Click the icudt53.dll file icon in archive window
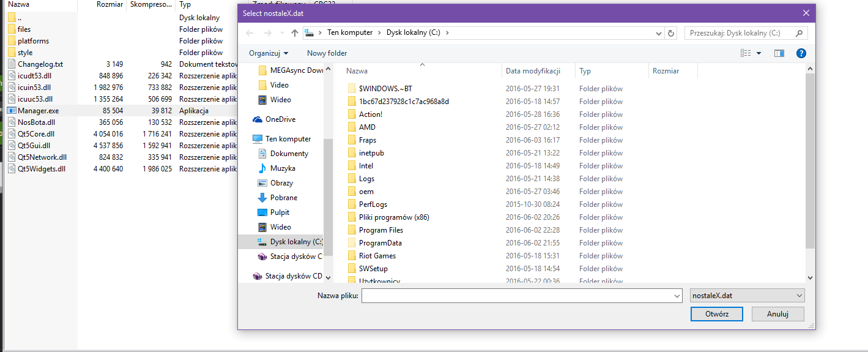Image resolution: width=868 pixels, height=352 pixels. click(x=12, y=76)
